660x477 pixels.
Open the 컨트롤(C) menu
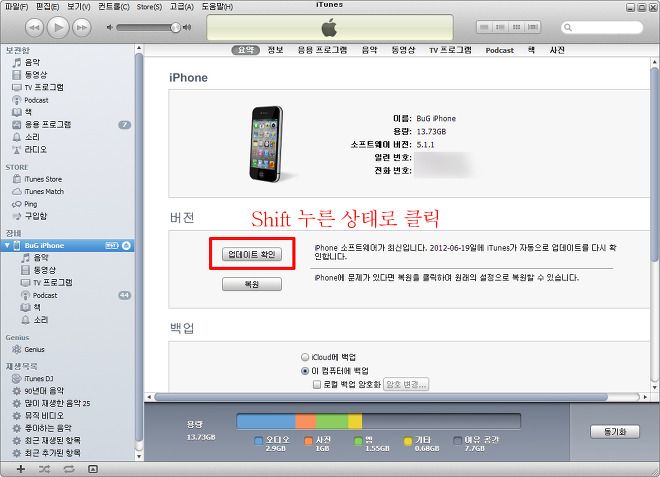(x=114, y=6)
